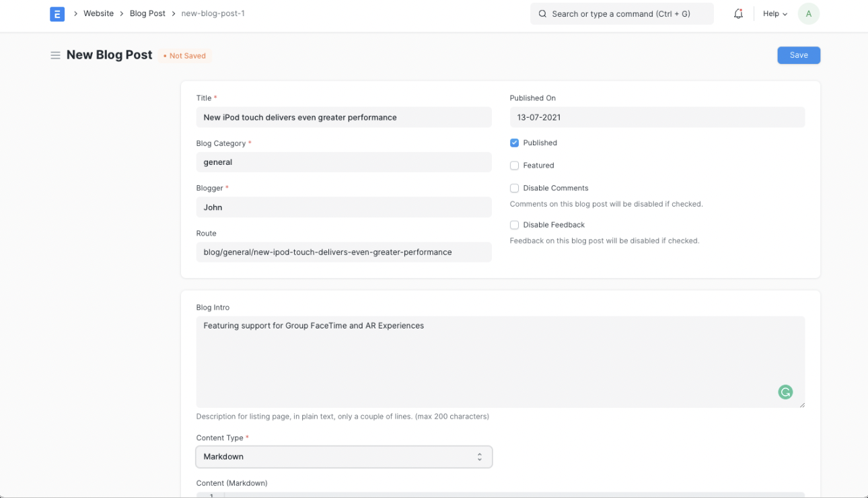Click the Published On date field
868x498 pixels.
(x=657, y=117)
